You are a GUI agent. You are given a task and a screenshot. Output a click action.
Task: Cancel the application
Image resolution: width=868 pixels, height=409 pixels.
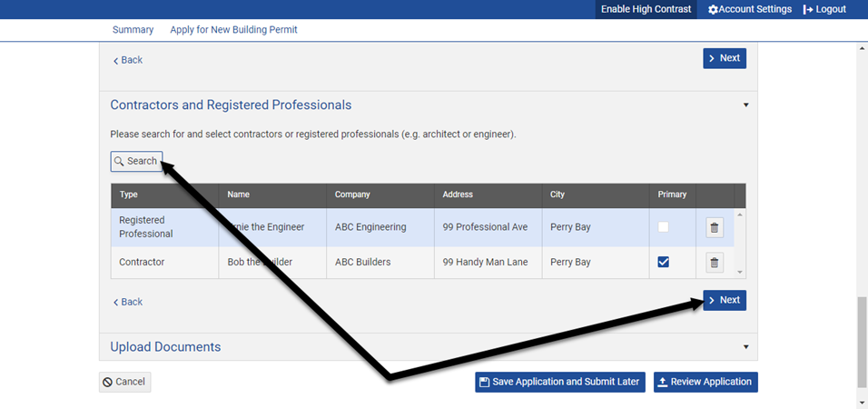pyautogui.click(x=124, y=382)
